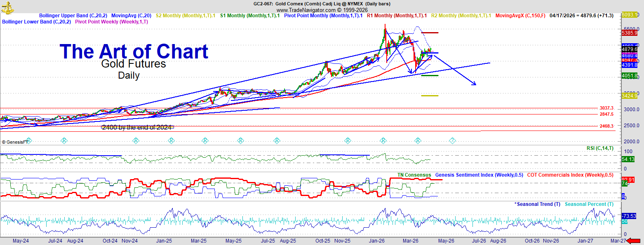
Task: Click the rollover marker nearest © GenesisFT text
Action: pos(28,141)
